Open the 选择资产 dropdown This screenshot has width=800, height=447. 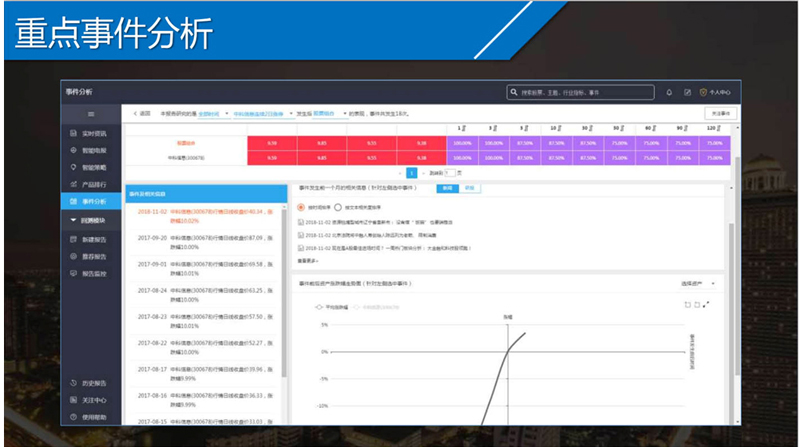[x=697, y=283]
